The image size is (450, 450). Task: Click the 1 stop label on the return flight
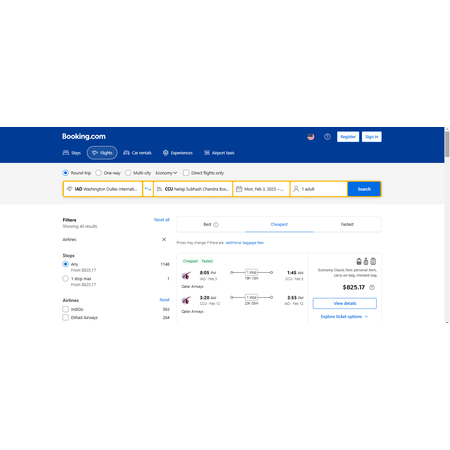(x=252, y=297)
